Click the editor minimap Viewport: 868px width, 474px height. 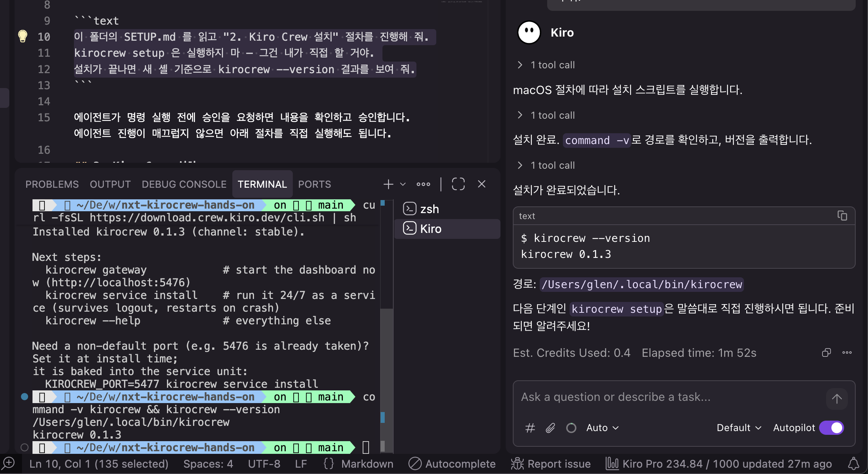coord(462,2)
